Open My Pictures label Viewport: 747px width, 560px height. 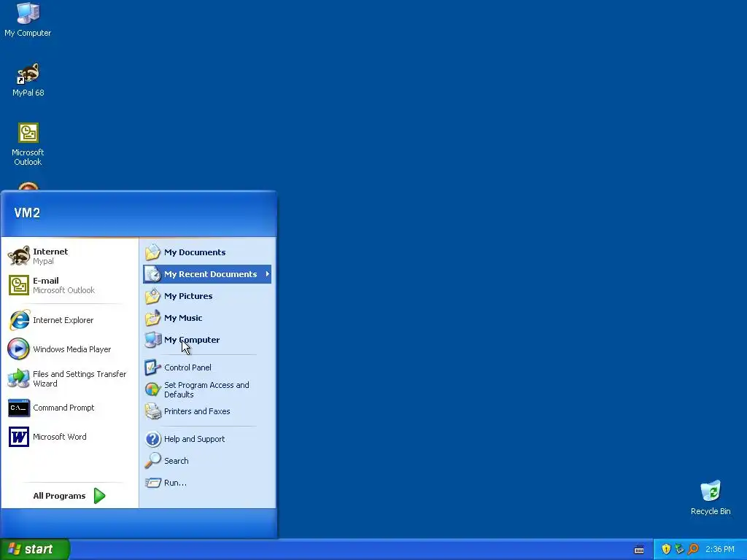(188, 296)
